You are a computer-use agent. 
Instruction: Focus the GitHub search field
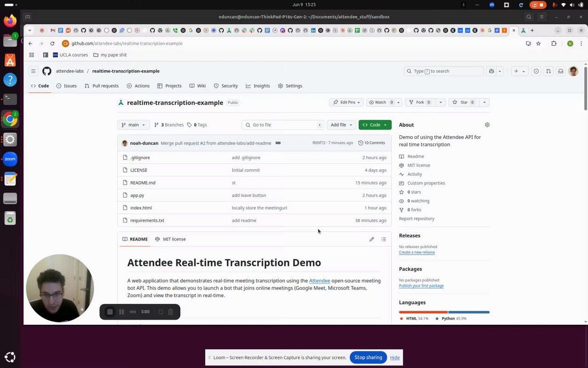[x=444, y=71]
